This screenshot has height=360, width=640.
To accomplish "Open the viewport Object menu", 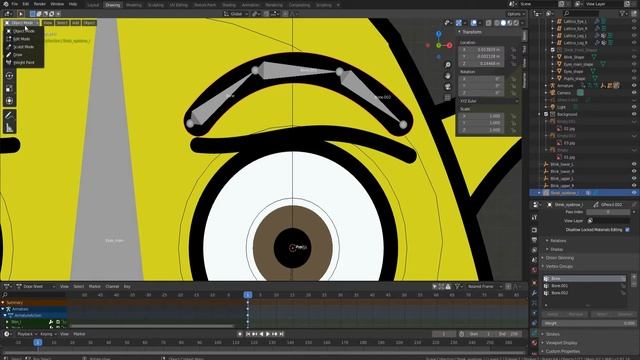I will [x=89, y=23].
